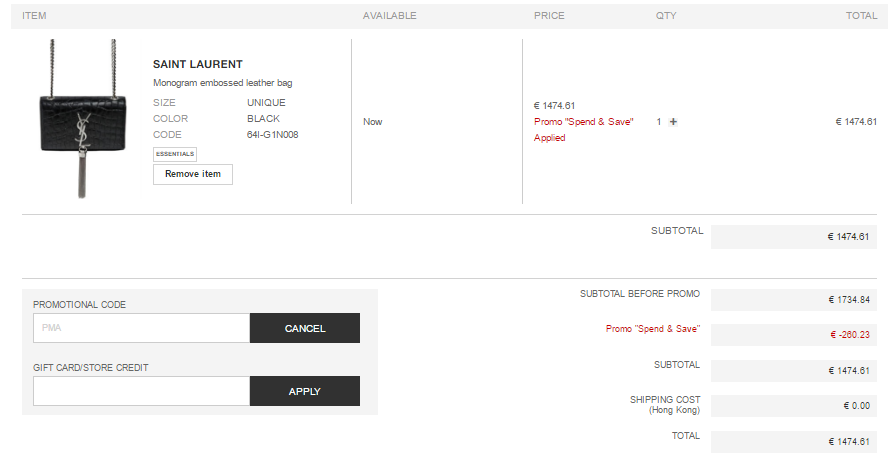Click the Remove item button
Viewport: 894px width, 465px height.
tap(193, 174)
